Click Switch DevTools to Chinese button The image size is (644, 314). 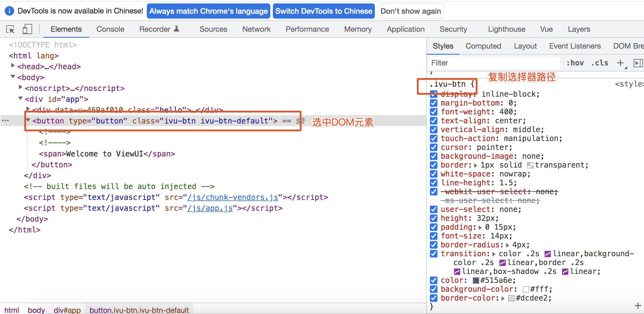(323, 11)
